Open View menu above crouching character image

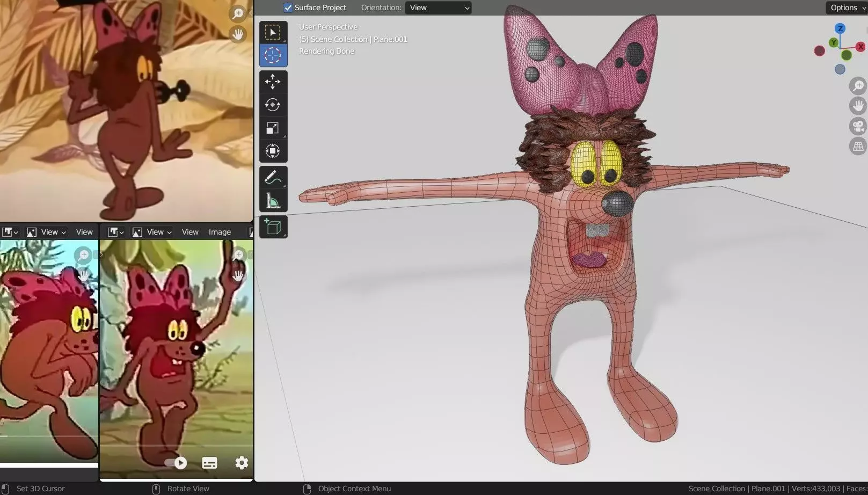84,232
